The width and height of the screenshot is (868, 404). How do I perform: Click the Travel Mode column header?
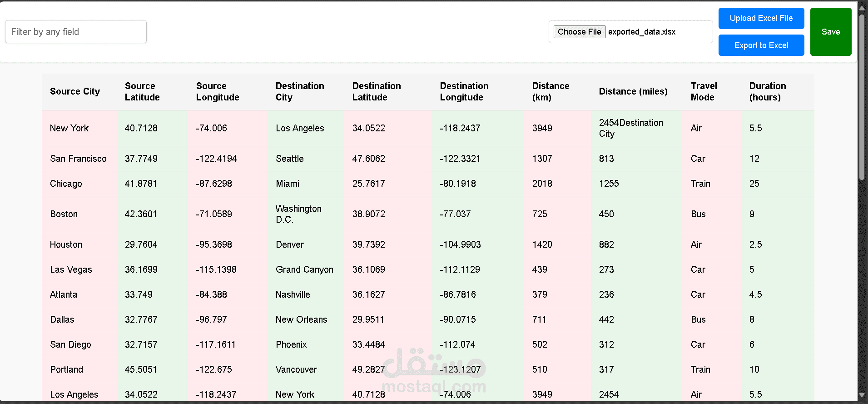click(704, 91)
